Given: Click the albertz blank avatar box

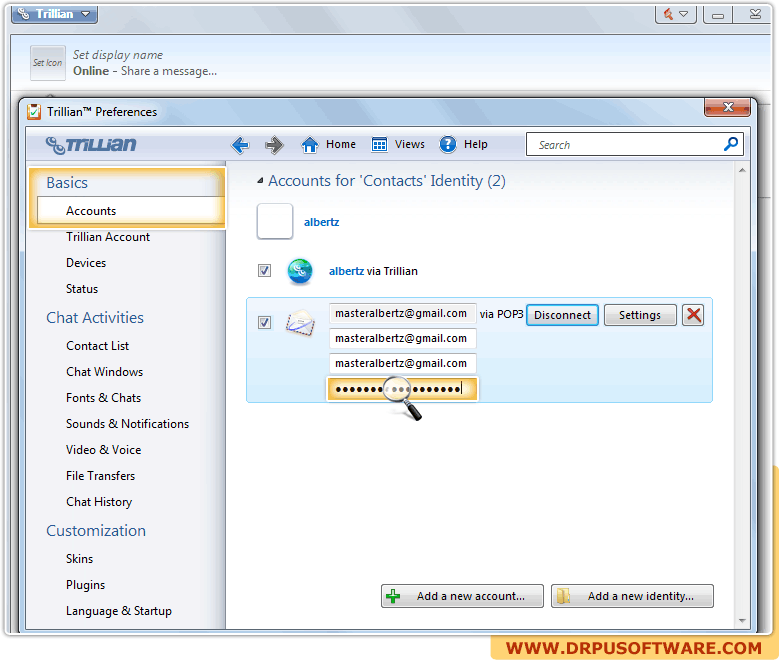Looking at the screenshot, I should click(x=275, y=221).
